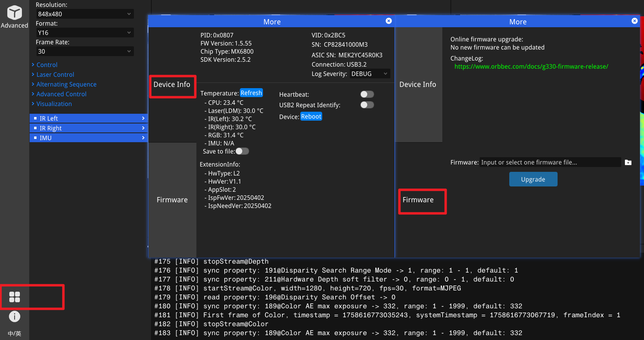This screenshot has height=340, width=644.
Task: Select Firmware tab in left dialog
Action: [172, 200]
